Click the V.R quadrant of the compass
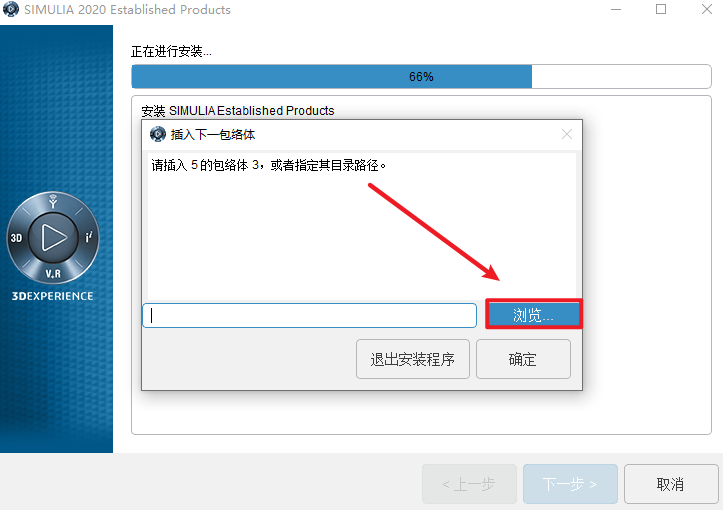 [53, 274]
